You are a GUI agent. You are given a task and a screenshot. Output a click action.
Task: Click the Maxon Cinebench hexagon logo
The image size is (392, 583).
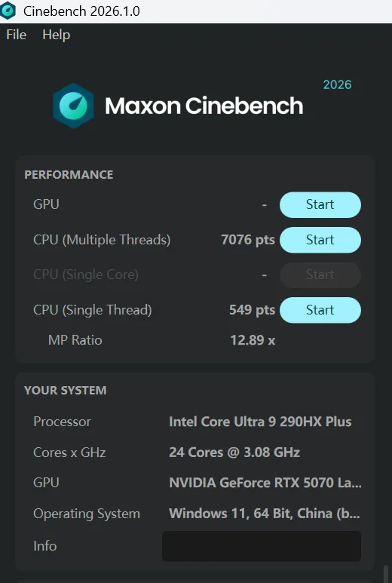73,106
